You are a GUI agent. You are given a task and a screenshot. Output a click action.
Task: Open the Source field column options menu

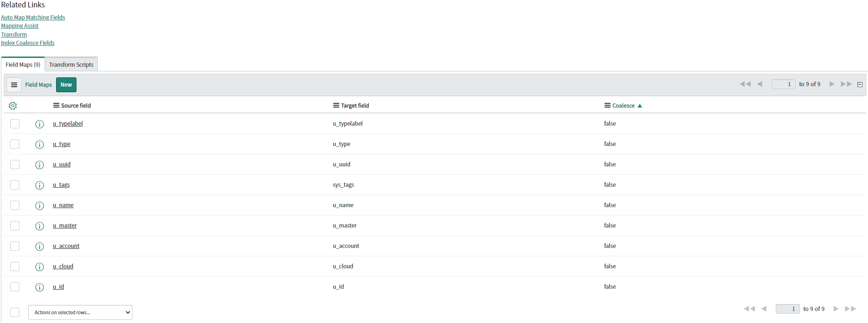pos(56,106)
